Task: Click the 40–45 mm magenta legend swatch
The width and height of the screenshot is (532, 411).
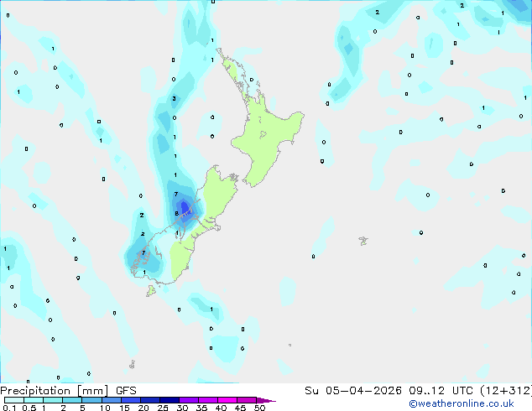Action: [x=227, y=400]
